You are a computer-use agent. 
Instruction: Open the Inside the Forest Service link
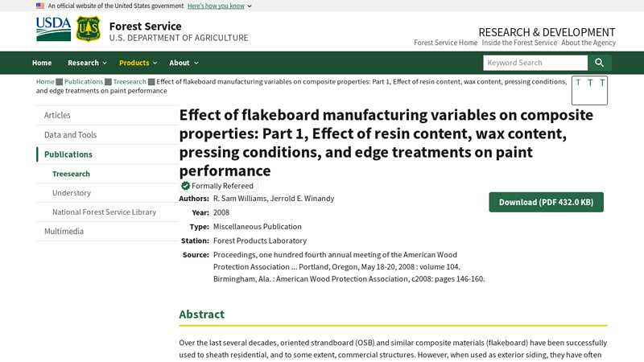pyautogui.click(x=519, y=43)
